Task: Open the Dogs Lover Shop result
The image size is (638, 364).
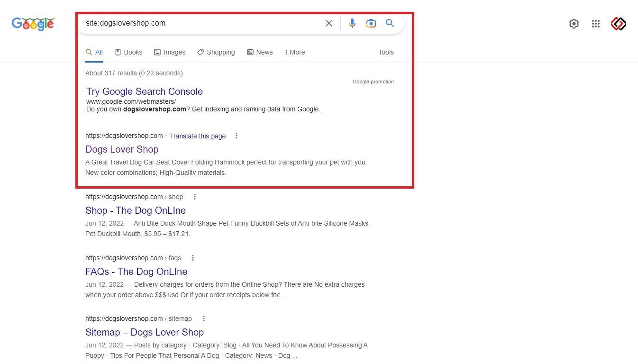Action: (x=122, y=149)
